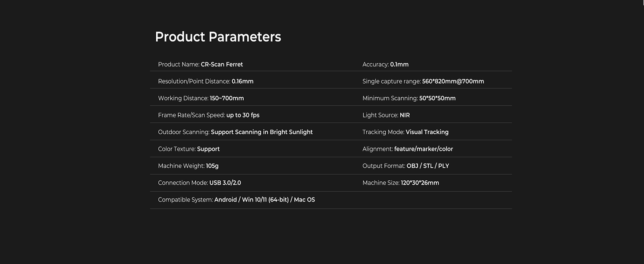This screenshot has width=644, height=264.
Task: Click Support Scanning in Bright Sunlight text
Action: point(262,132)
